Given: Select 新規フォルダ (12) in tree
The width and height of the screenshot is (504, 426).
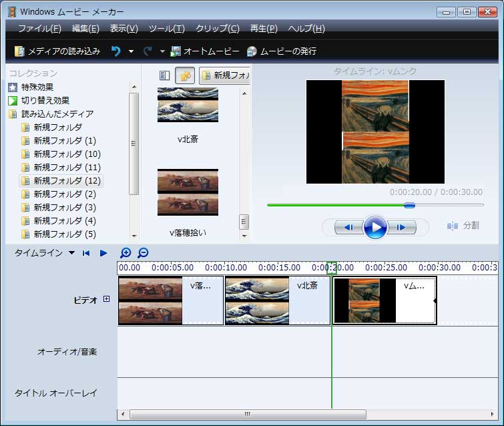Looking at the screenshot, I should click(x=61, y=181).
